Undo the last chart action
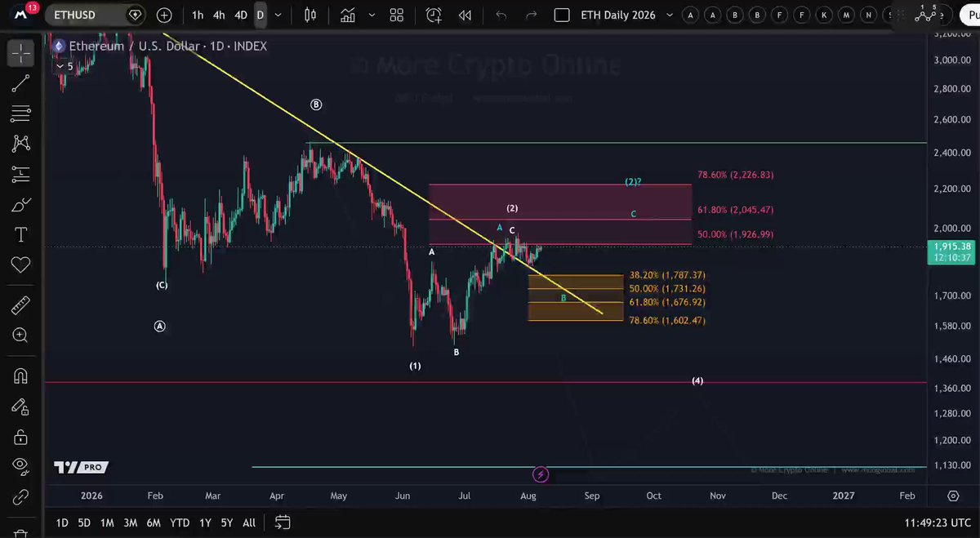This screenshot has height=538, width=980. [x=501, y=15]
